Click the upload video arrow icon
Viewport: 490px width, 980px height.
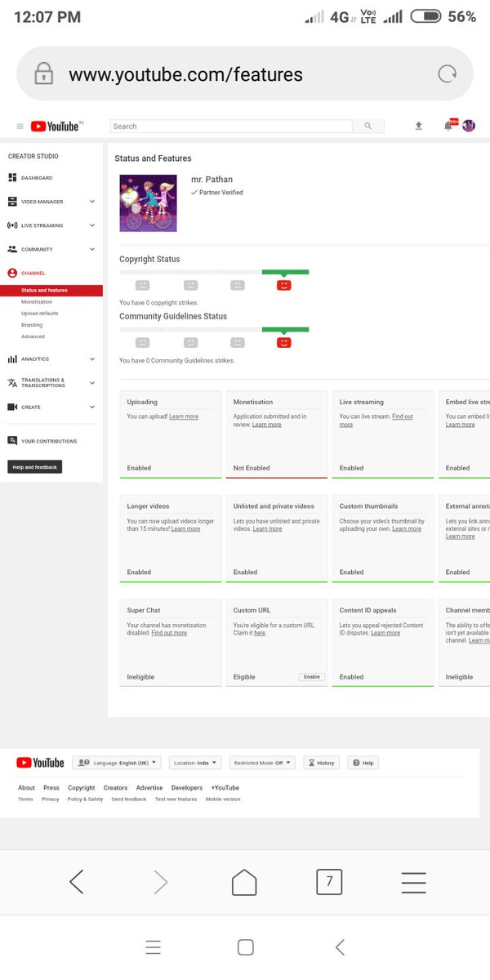point(419,126)
